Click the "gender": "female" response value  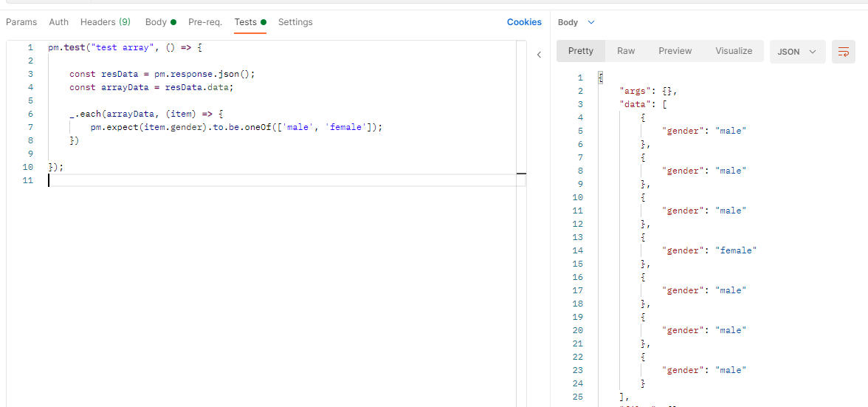709,250
